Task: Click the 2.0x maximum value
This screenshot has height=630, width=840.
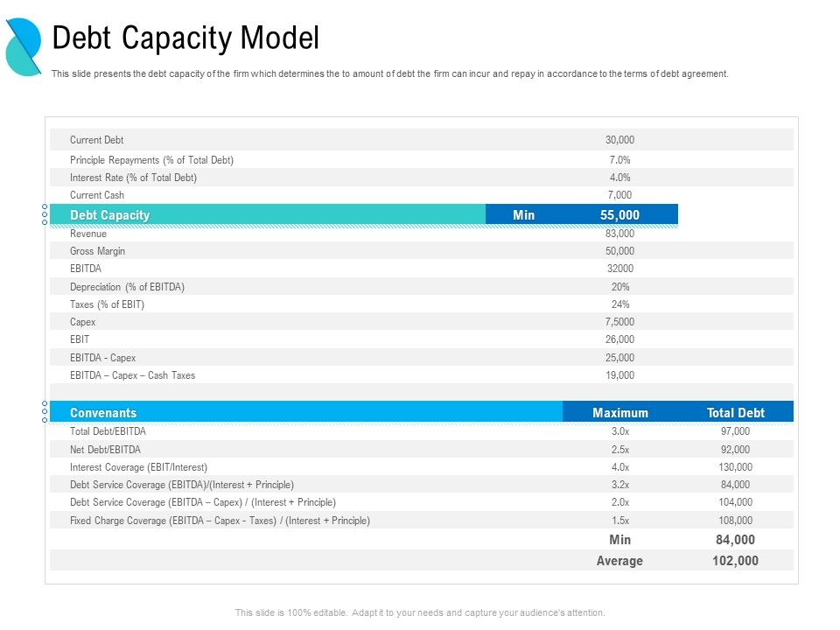Action: (619, 502)
